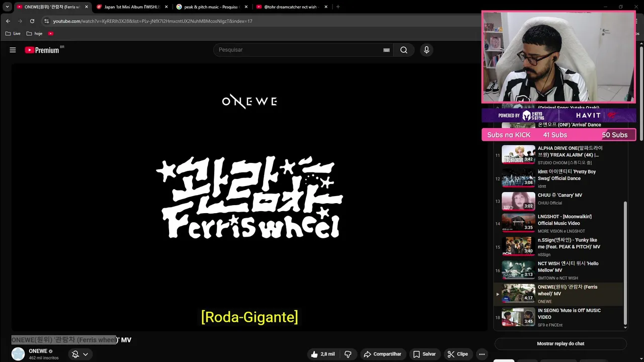Image resolution: width=644 pixels, height=362 pixels.
Task: Open site information icon in address bar
Action: tap(46, 21)
